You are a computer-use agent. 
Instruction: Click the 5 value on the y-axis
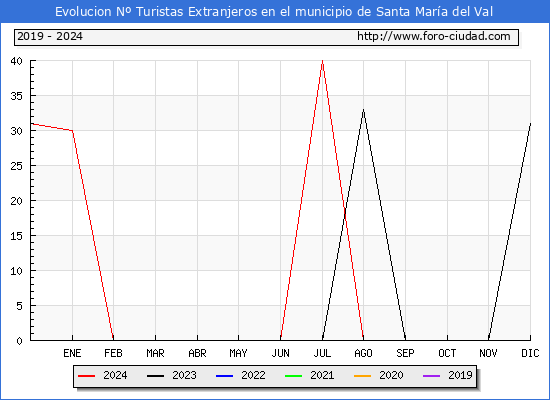[19, 306]
